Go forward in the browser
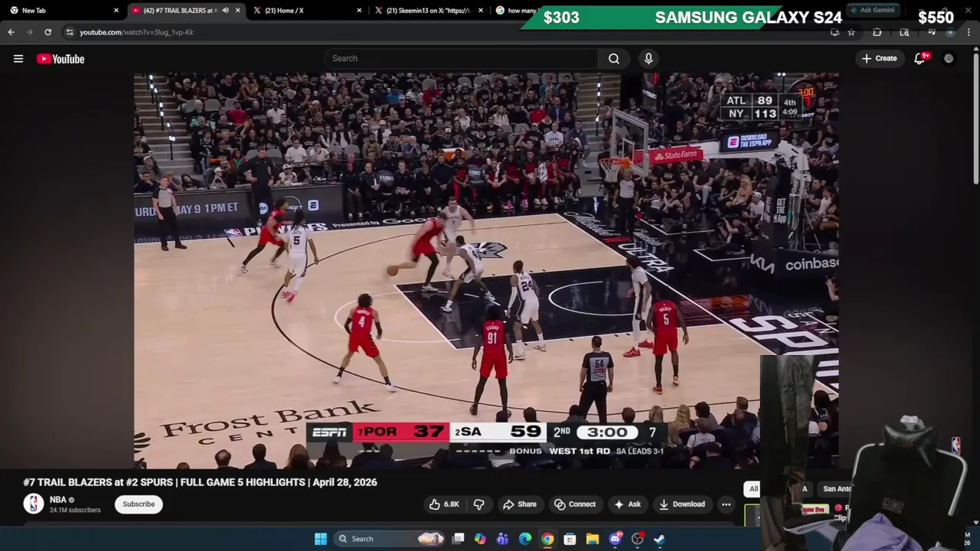This screenshot has width=980, height=551. [x=30, y=32]
